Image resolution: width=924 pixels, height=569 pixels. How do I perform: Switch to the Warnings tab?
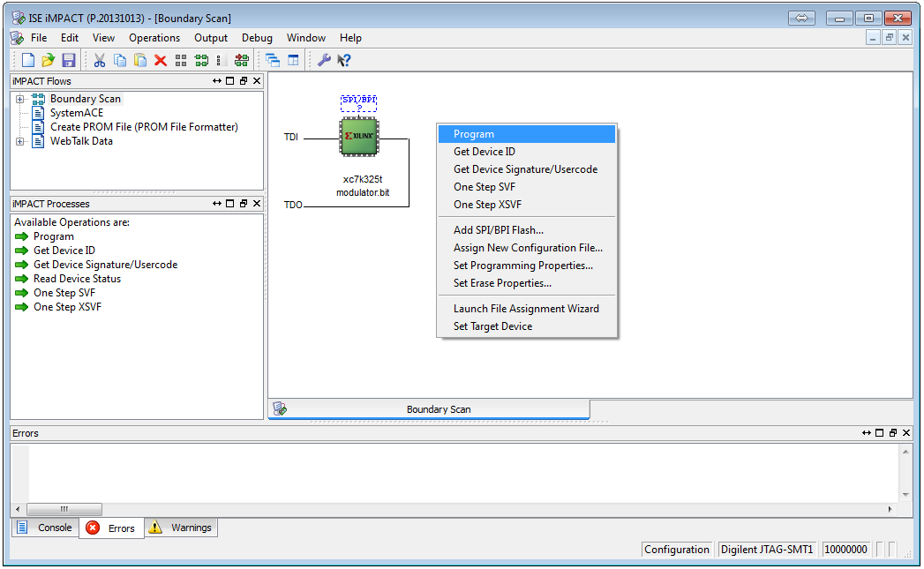pyautogui.click(x=181, y=528)
